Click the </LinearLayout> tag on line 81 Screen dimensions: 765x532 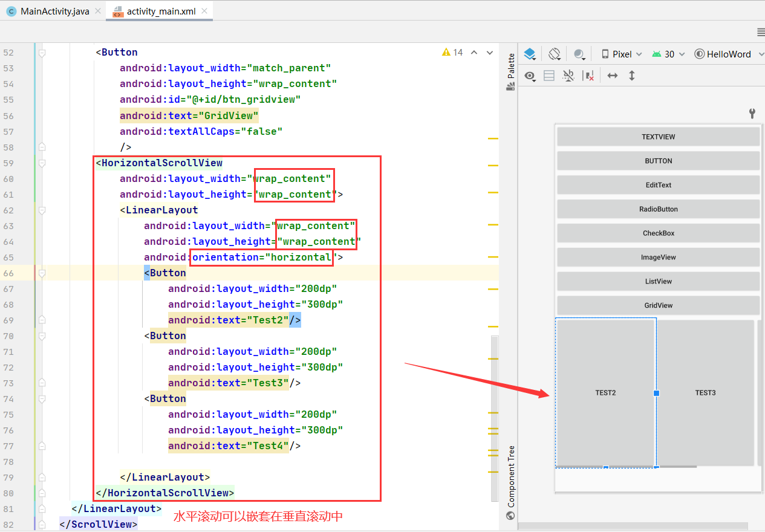[x=117, y=508]
